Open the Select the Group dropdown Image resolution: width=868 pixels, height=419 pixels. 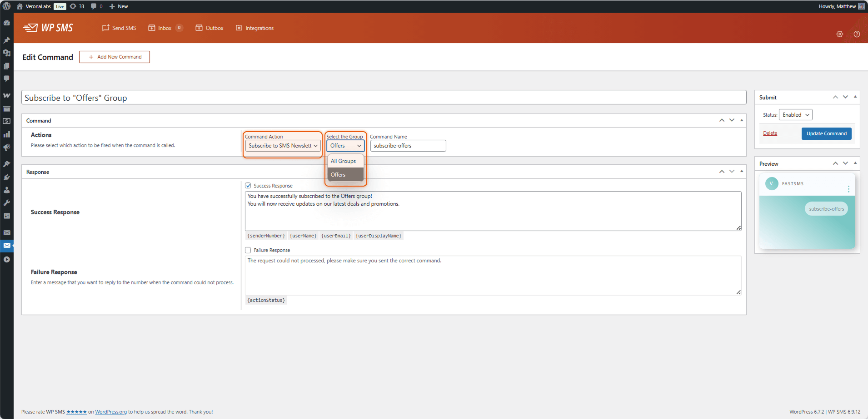(345, 146)
